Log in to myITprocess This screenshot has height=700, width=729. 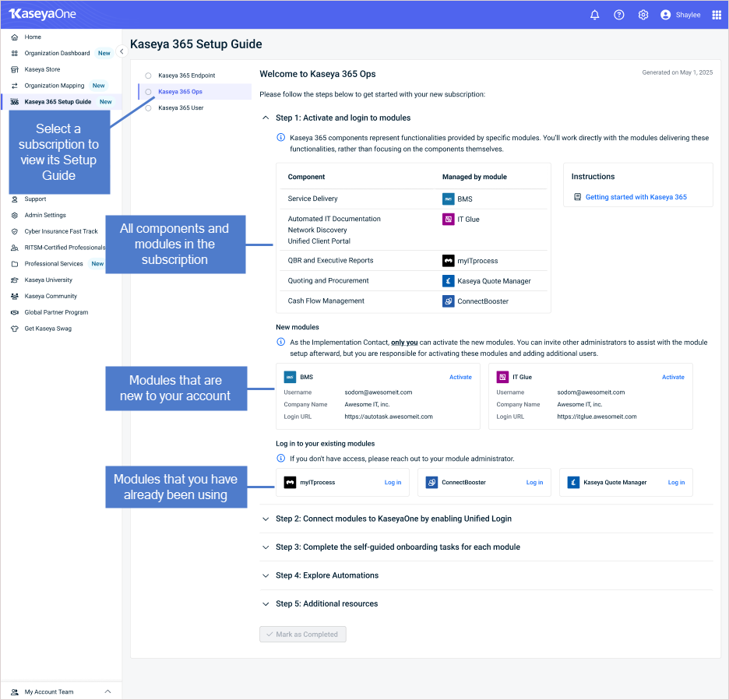393,483
